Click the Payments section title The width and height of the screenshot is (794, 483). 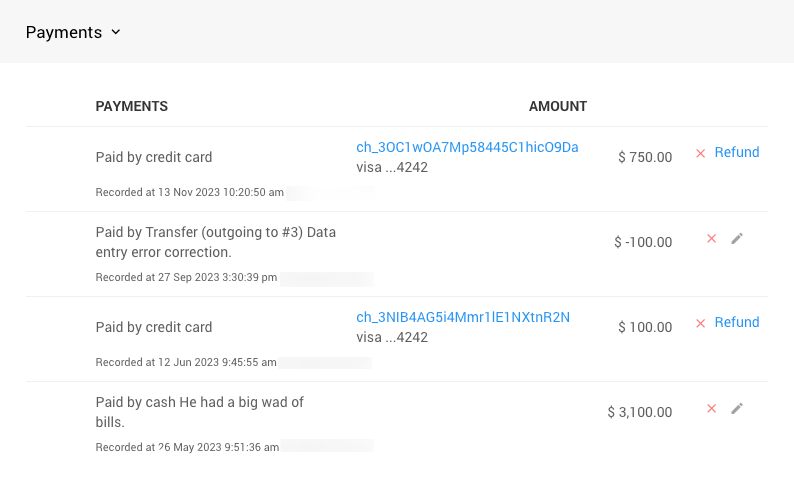(x=64, y=32)
